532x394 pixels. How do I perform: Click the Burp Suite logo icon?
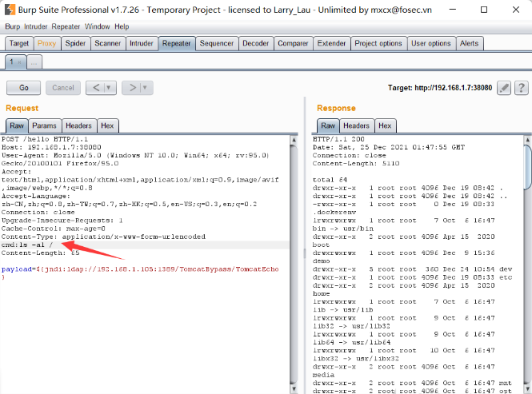10,10
